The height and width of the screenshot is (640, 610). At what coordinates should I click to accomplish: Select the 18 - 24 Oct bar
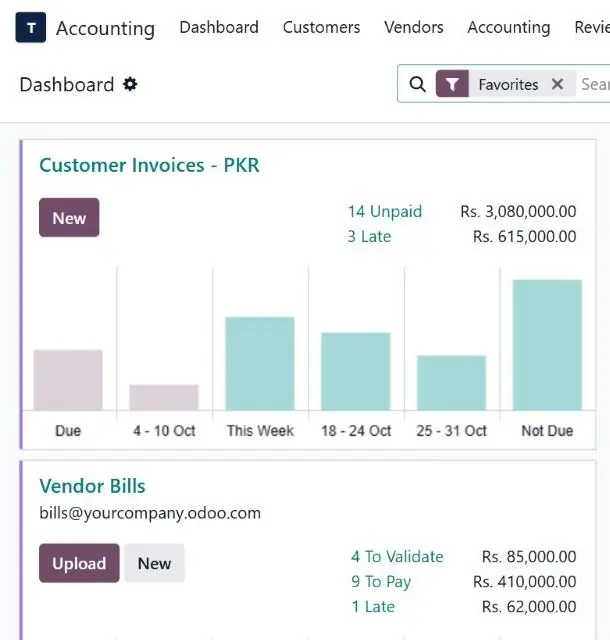click(356, 371)
